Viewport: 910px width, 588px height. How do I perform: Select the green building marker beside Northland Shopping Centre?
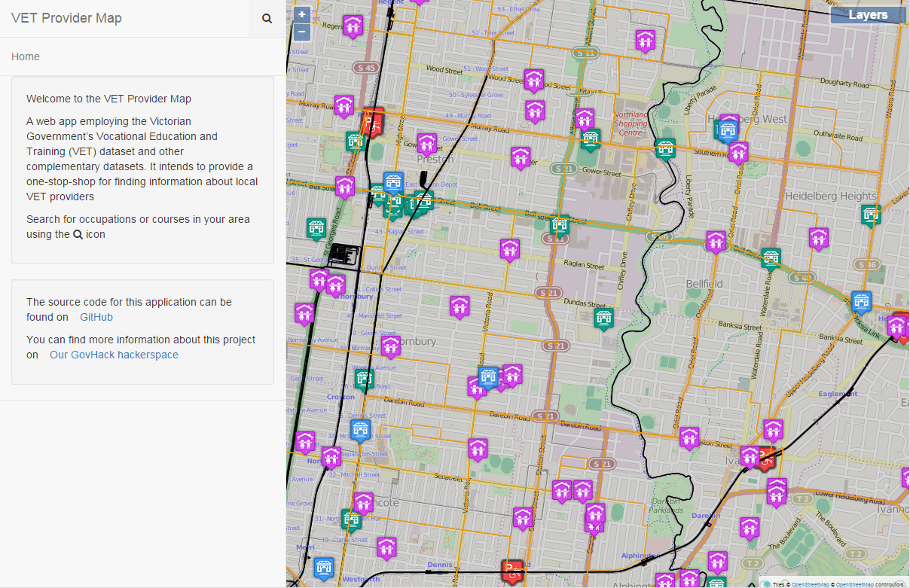coord(591,140)
